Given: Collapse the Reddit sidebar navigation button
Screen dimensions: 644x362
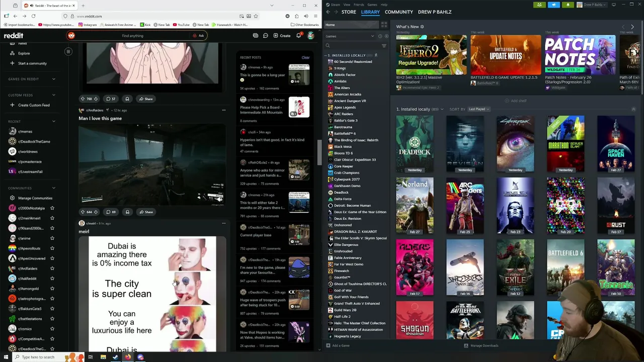Looking at the screenshot, I should coord(68,51).
